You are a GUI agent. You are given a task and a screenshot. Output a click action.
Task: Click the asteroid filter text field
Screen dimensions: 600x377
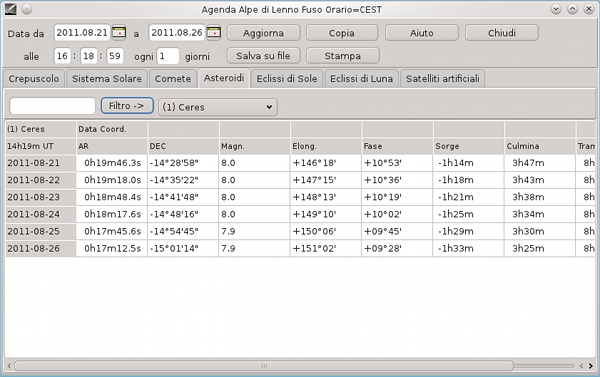click(x=52, y=106)
